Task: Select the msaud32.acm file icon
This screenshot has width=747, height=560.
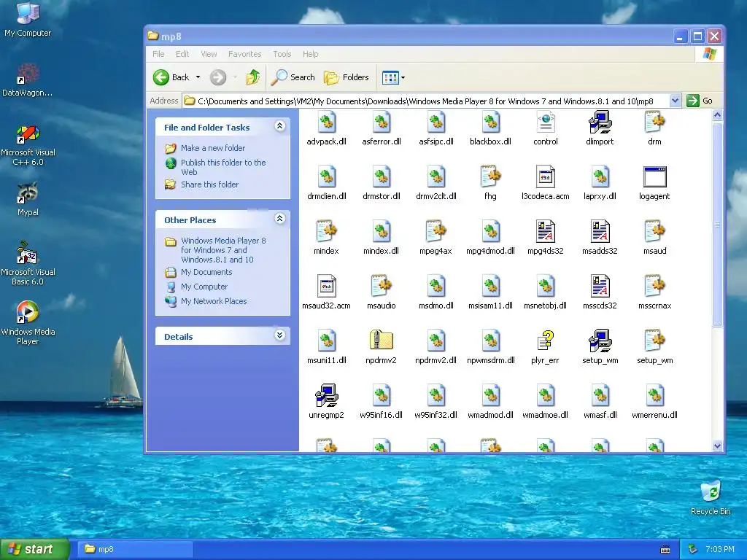Action: pos(326,286)
